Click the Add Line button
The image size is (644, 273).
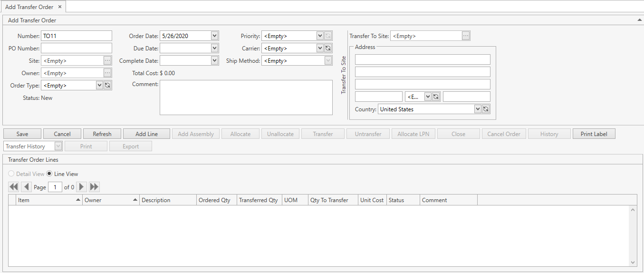tap(146, 134)
